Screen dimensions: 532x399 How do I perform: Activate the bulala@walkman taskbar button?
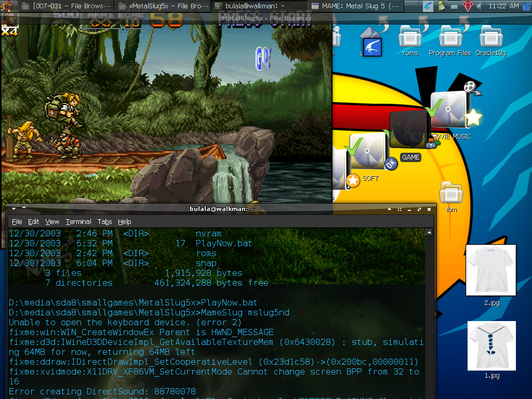click(x=260, y=6)
